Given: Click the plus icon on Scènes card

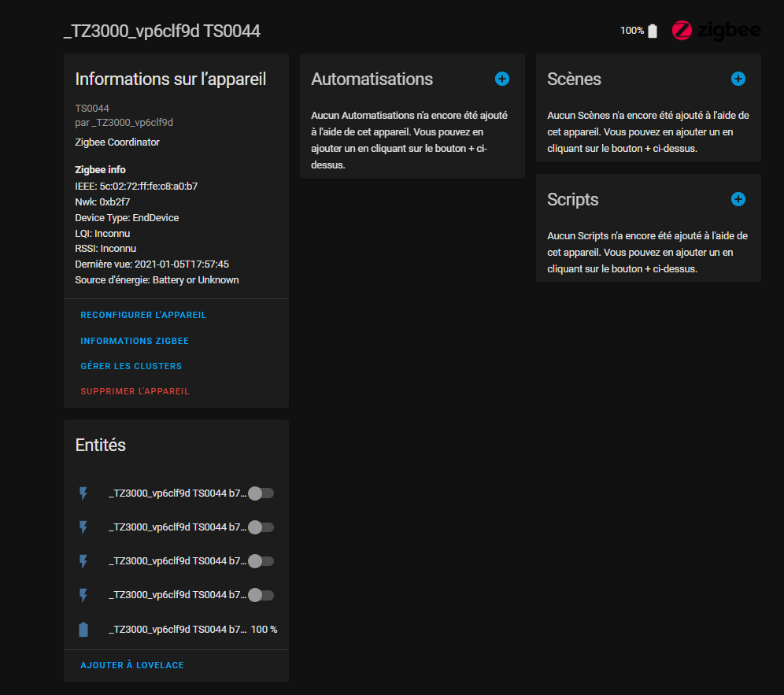Looking at the screenshot, I should [x=738, y=79].
